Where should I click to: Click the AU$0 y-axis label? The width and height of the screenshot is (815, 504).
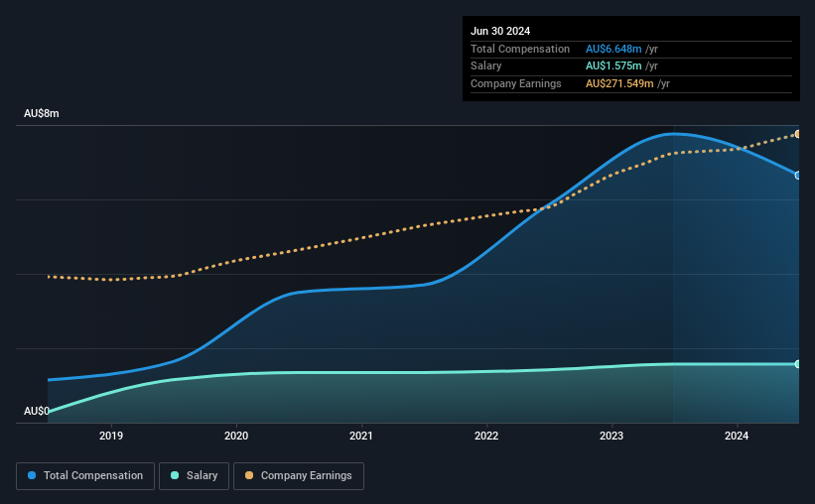[37, 411]
